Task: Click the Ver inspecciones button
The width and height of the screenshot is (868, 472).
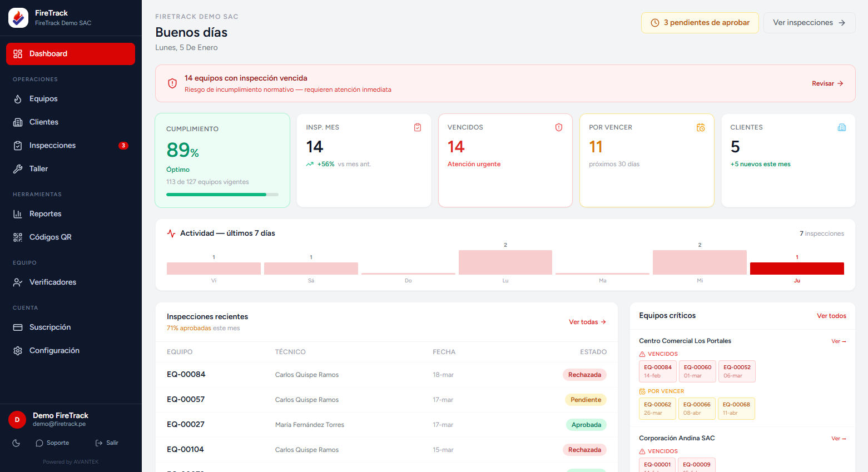Action: click(x=809, y=23)
